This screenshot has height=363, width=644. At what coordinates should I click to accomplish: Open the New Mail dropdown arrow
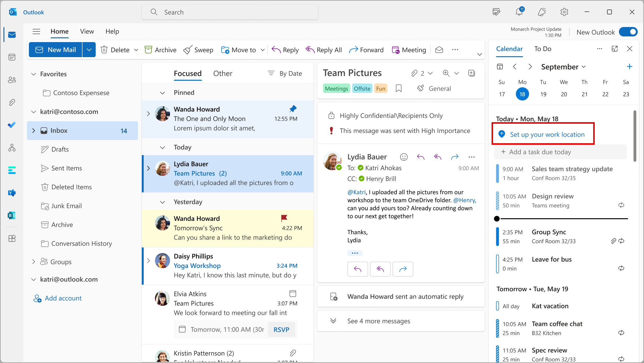(x=89, y=50)
